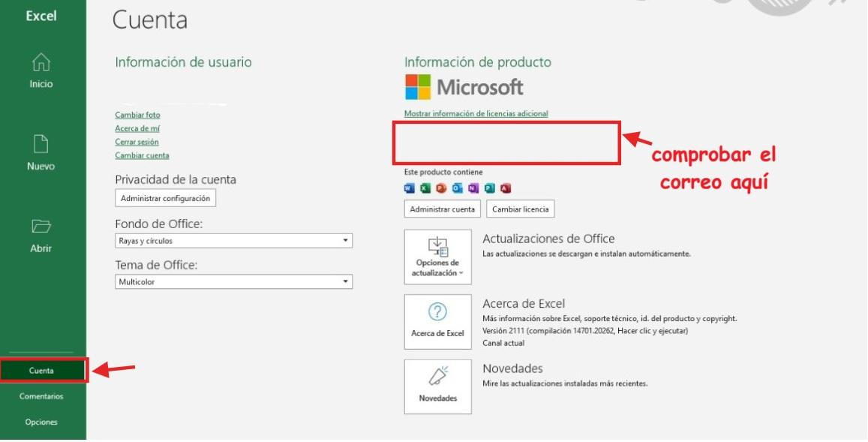Click the Más información sobre Excel description
The height and width of the screenshot is (442, 868).
[x=610, y=319]
